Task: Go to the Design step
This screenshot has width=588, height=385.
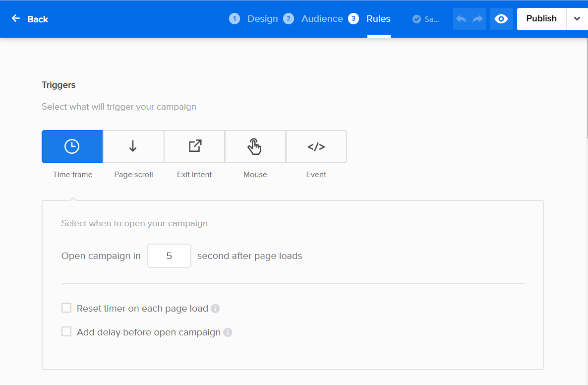Action: (254, 19)
